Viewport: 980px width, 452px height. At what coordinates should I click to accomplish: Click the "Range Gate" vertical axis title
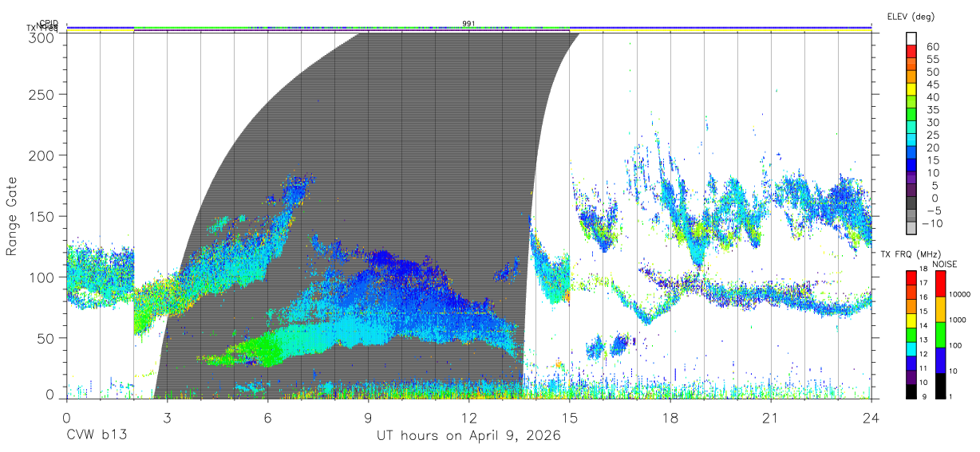12,216
